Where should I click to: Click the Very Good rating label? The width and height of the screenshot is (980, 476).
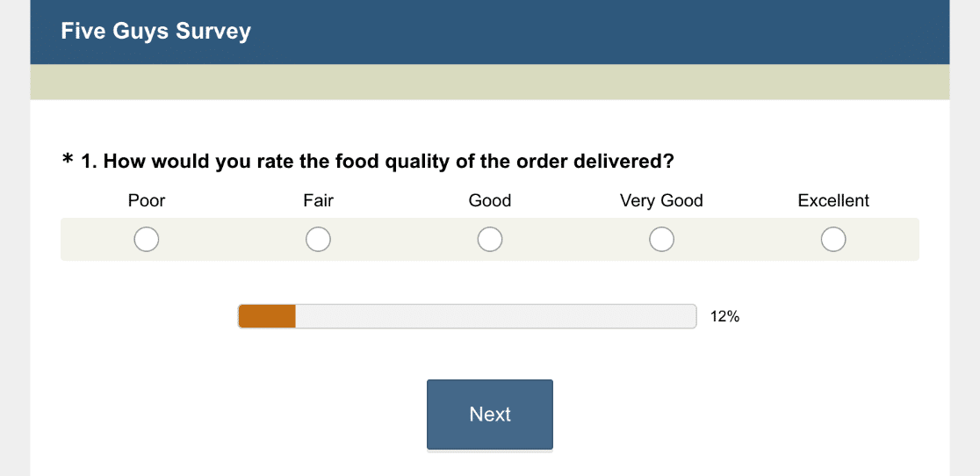(x=661, y=201)
